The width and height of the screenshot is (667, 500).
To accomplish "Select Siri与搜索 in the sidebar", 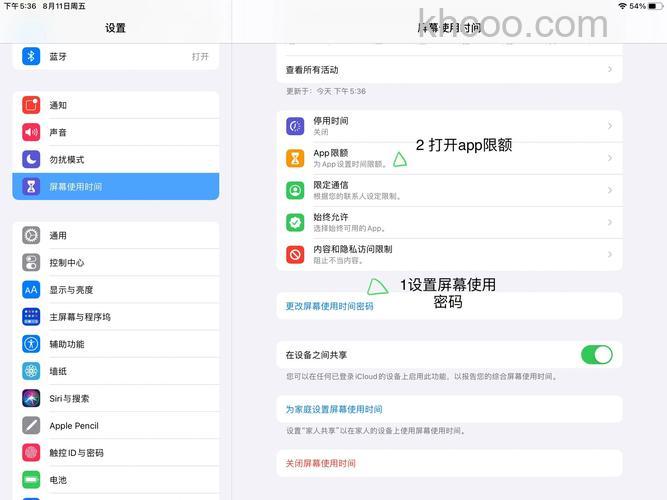I will [x=116, y=398].
